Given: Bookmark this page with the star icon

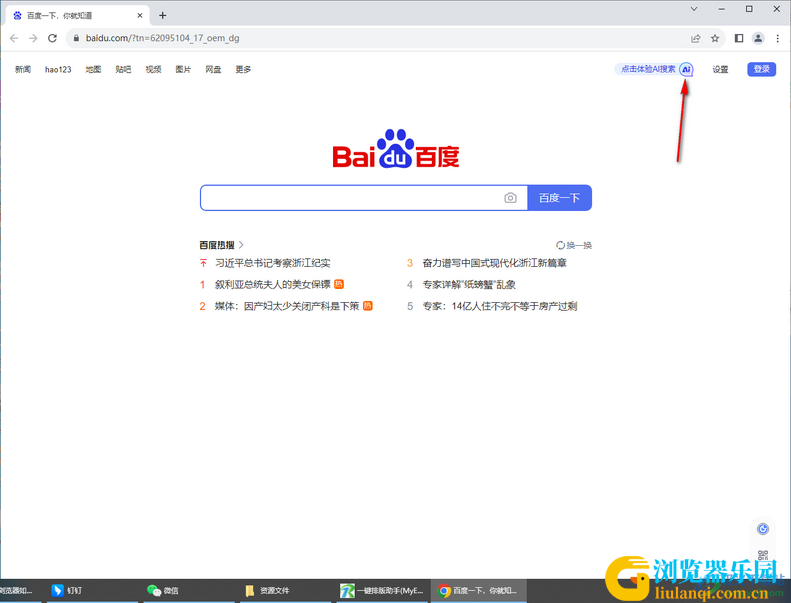Looking at the screenshot, I should pyautogui.click(x=715, y=38).
